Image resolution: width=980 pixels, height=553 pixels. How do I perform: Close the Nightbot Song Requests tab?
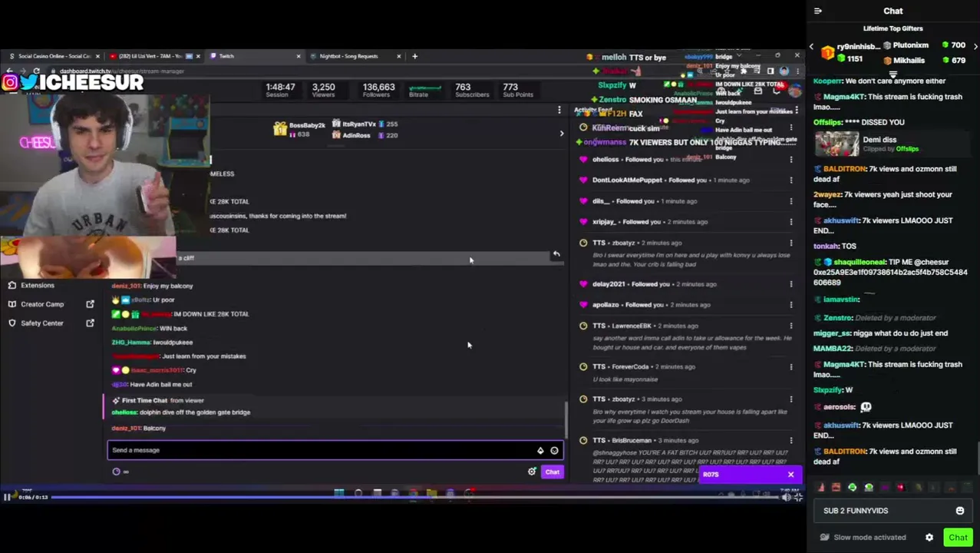coord(398,56)
